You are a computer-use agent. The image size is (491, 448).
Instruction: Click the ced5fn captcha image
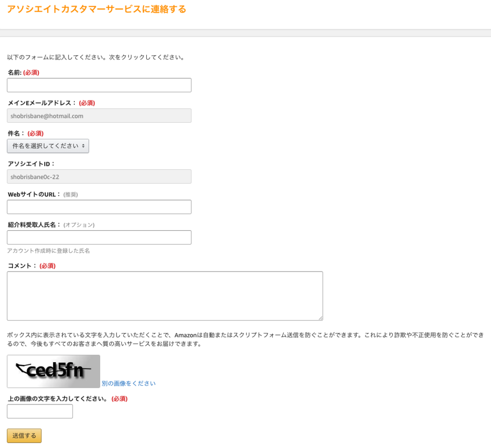pyautogui.click(x=53, y=371)
